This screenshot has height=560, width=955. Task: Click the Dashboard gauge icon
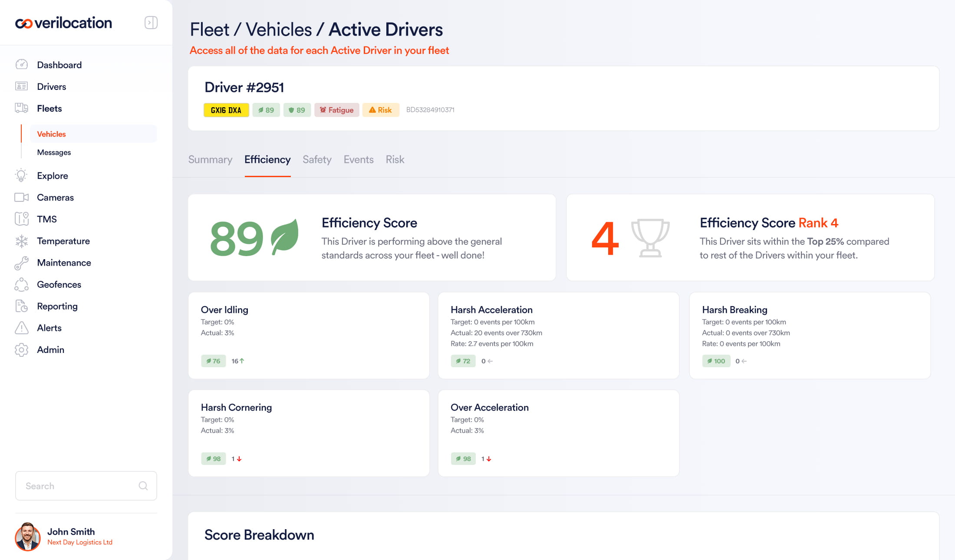click(21, 65)
